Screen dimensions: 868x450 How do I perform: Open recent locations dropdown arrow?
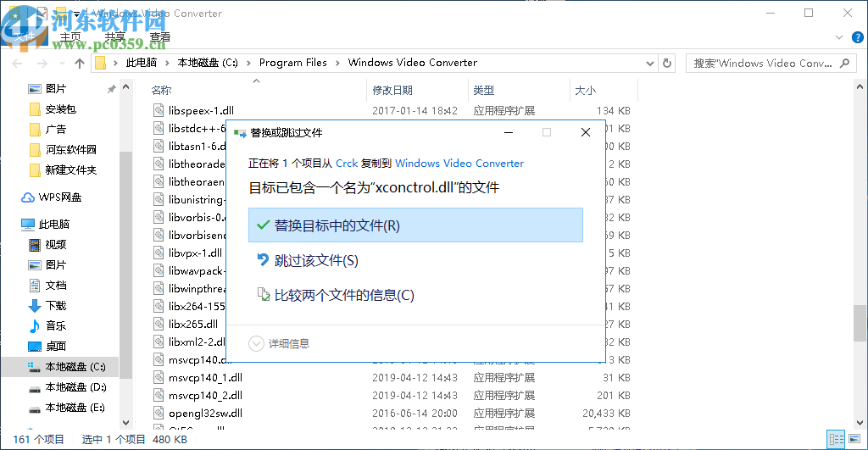click(x=62, y=63)
